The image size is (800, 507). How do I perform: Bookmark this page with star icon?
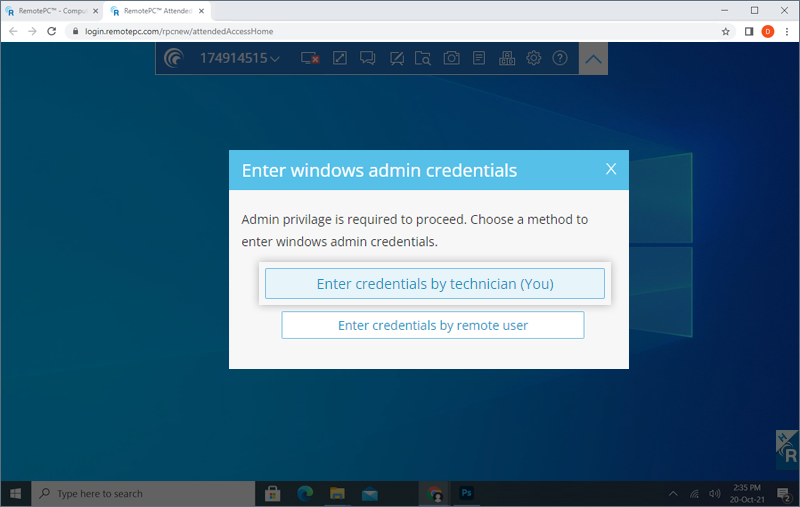pyautogui.click(x=726, y=31)
